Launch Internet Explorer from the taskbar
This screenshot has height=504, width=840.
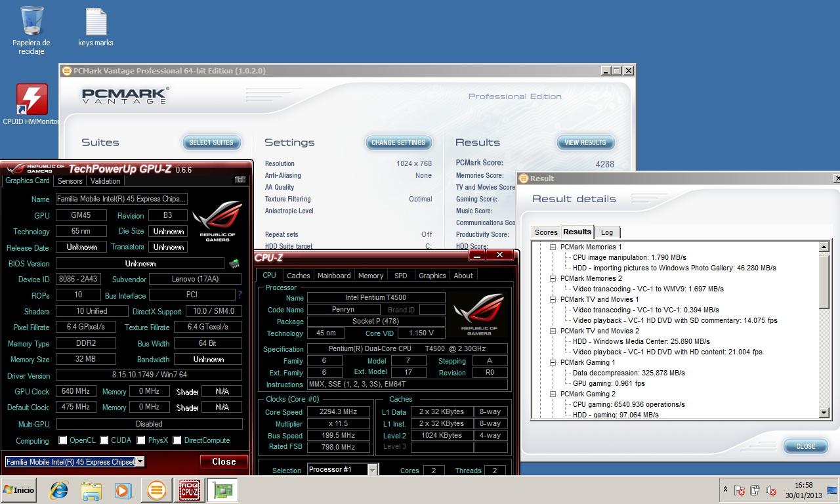59,490
